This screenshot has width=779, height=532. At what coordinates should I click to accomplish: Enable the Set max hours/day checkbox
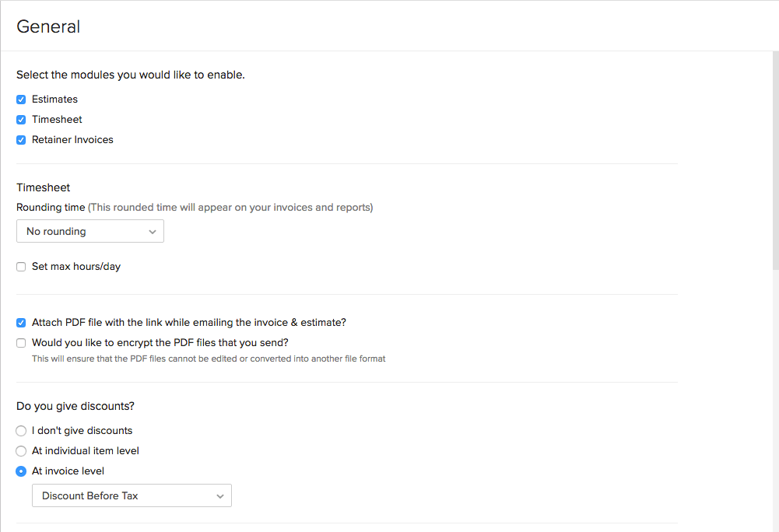coord(21,267)
